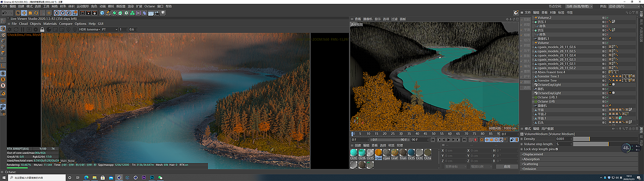The width and height of the screenshot is (644, 181).
Task: Go to end of animation
Action: 464,140
